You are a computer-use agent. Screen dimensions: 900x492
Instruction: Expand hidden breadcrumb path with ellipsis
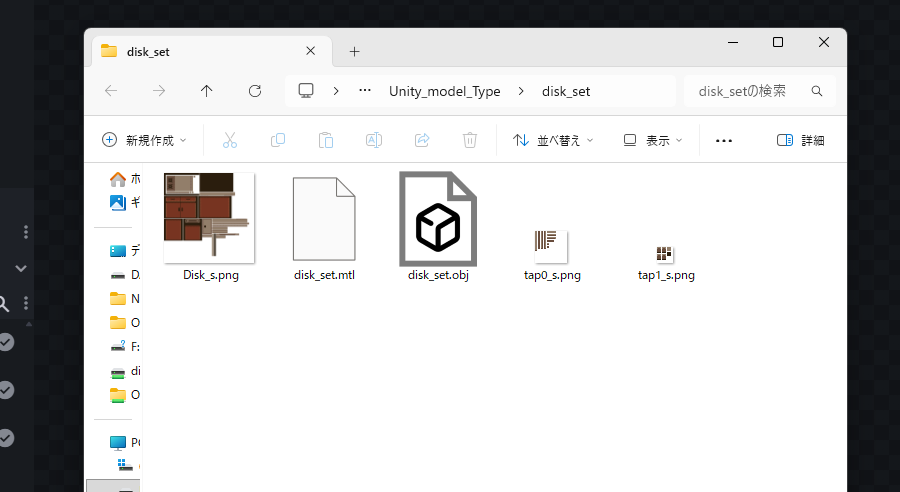click(365, 91)
